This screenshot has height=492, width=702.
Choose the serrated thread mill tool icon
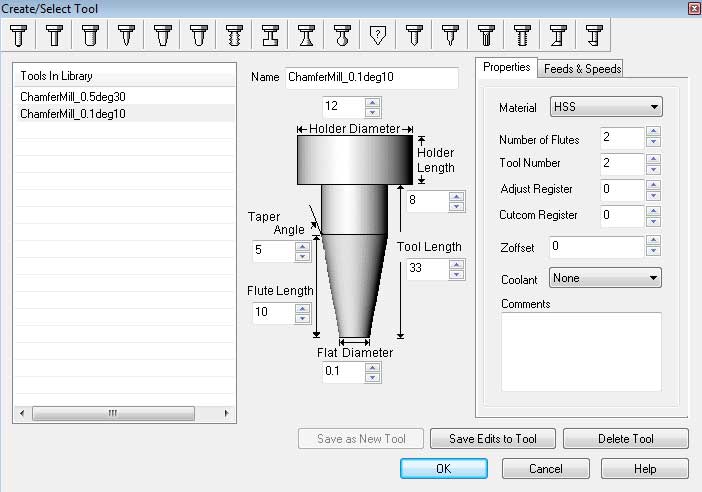point(234,36)
